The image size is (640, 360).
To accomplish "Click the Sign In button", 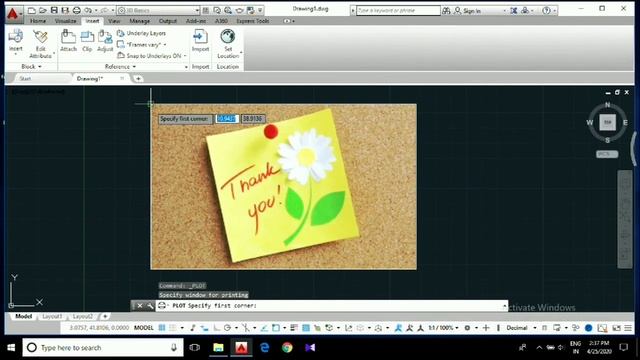I will [468, 11].
